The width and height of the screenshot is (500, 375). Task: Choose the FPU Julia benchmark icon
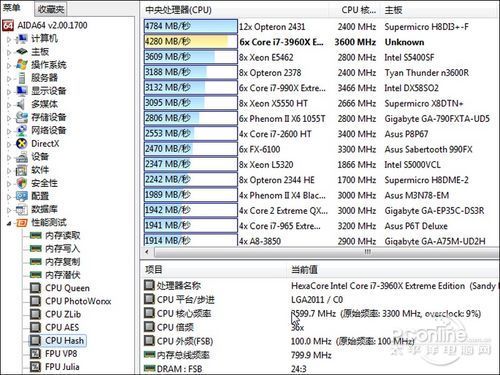[35, 367]
